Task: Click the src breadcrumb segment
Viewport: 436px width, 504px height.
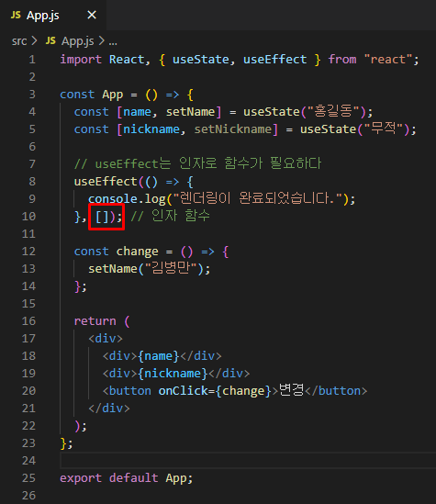Action: click(19, 41)
